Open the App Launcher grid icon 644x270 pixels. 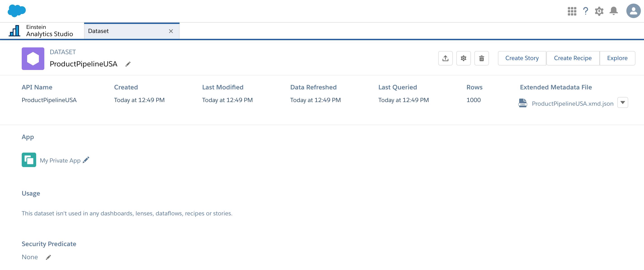coord(572,11)
